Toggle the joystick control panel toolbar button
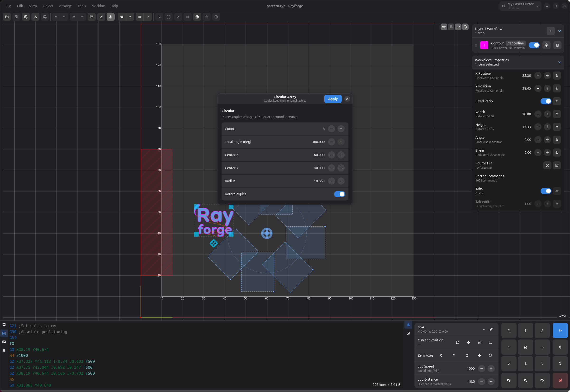The height and width of the screenshot is (392, 570). [111, 17]
